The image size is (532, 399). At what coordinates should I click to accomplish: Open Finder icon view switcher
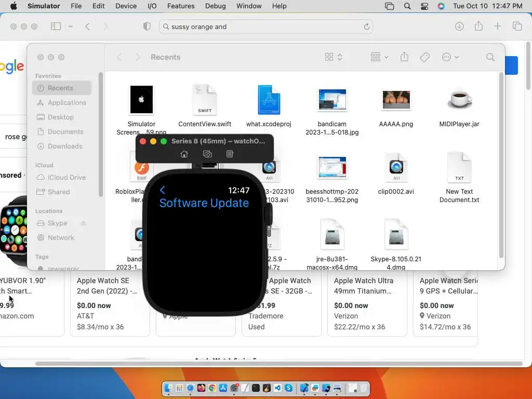333,57
